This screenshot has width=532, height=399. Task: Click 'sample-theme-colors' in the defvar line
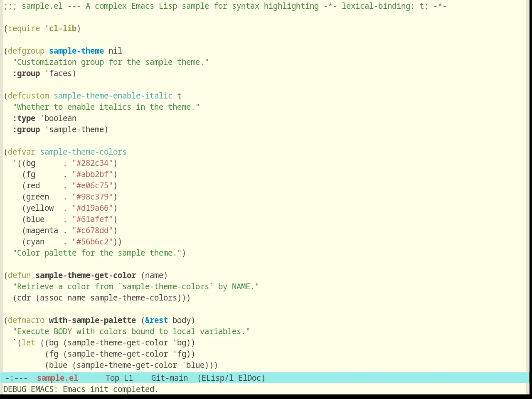[83, 152]
